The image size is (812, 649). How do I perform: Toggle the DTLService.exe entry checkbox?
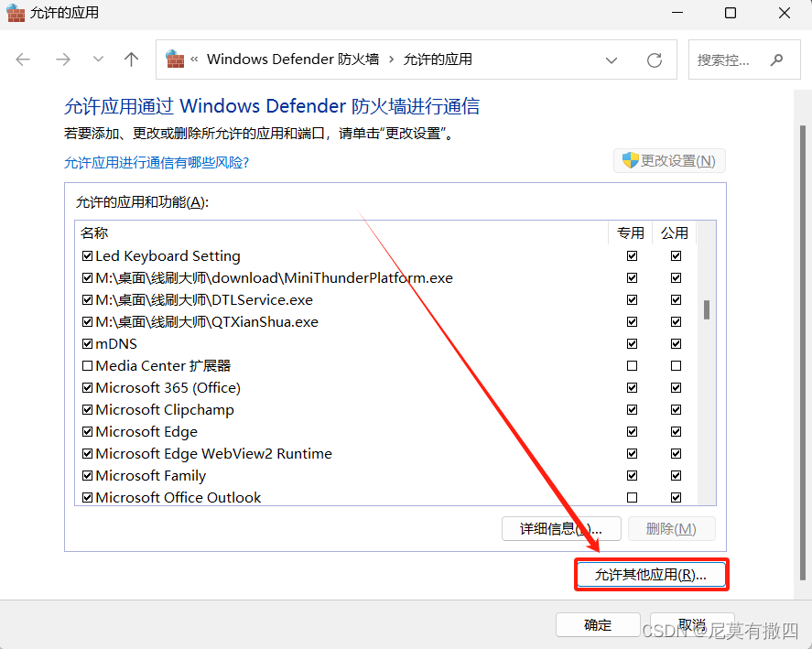coord(88,300)
